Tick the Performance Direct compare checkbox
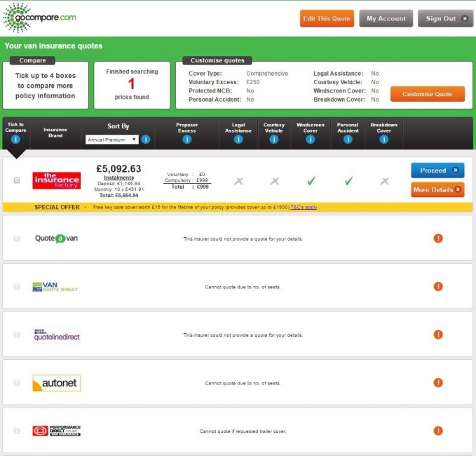The width and height of the screenshot is (476, 456). click(17, 431)
